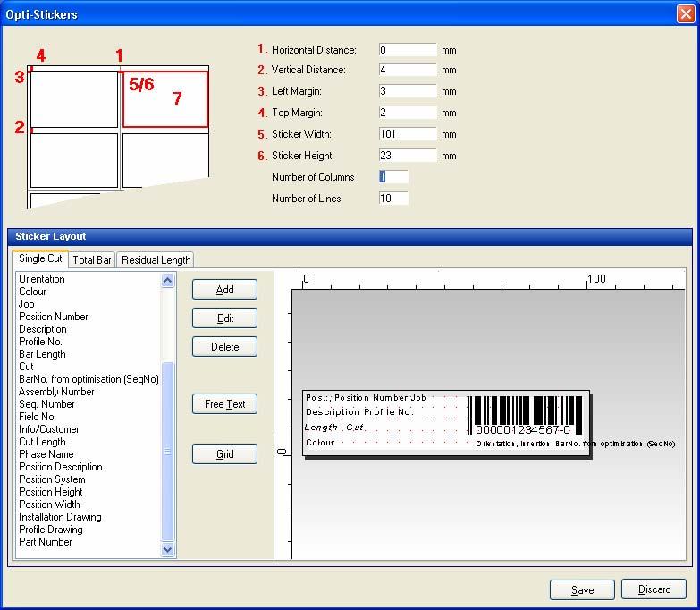Select Assembly Number list entry
This screenshot has width=700, height=610.
(56, 392)
